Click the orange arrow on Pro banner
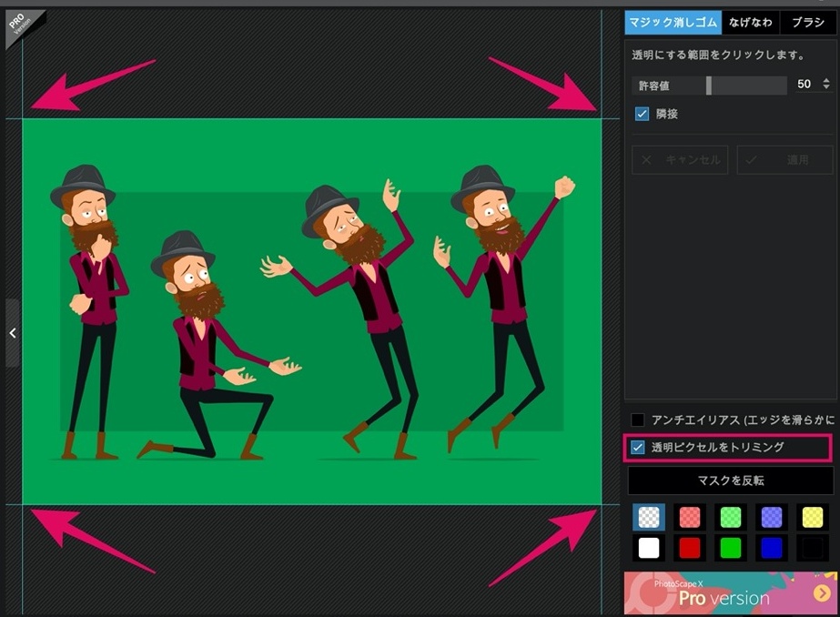The height and width of the screenshot is (617, 840). pyautogui.click(x=821, y=593)
